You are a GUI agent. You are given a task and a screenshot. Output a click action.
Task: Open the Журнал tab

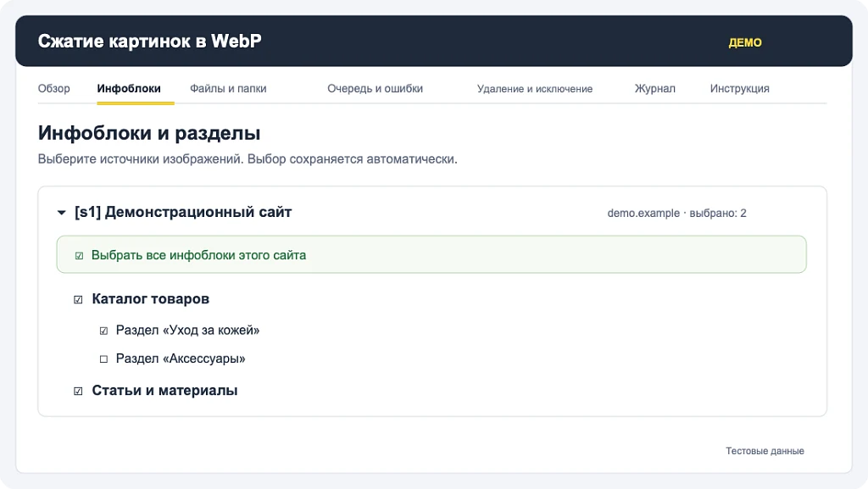655,88
